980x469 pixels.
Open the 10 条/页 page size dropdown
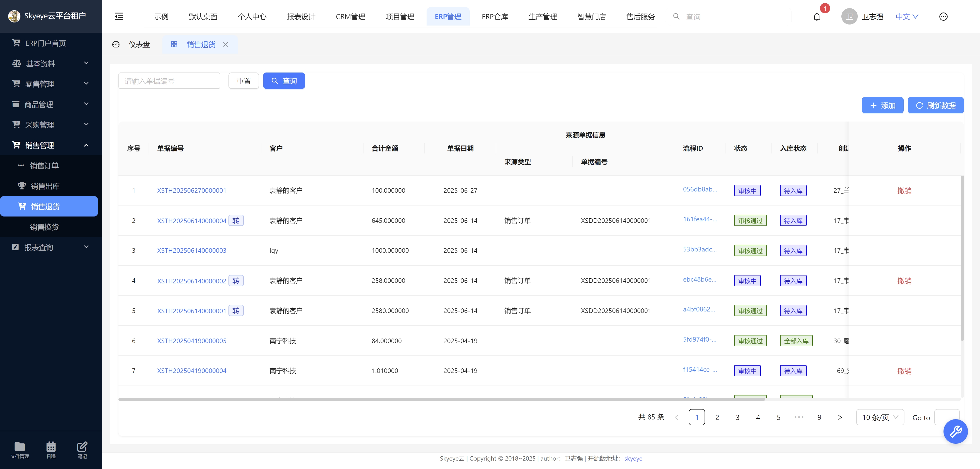pyautogui.click(x=880, y=417)
